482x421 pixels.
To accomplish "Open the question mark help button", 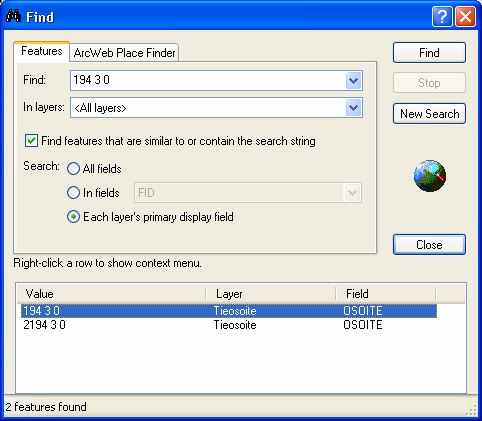I will click(x=442, y=16).
